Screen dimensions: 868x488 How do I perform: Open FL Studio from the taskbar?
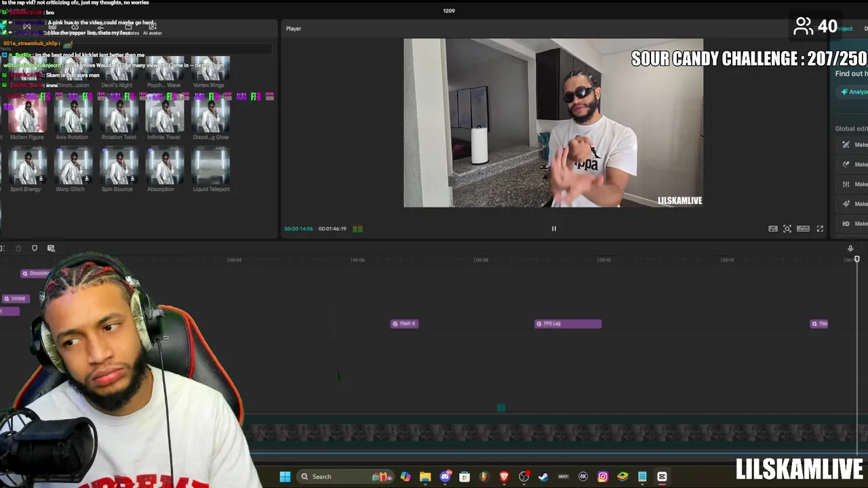(484, 476)
